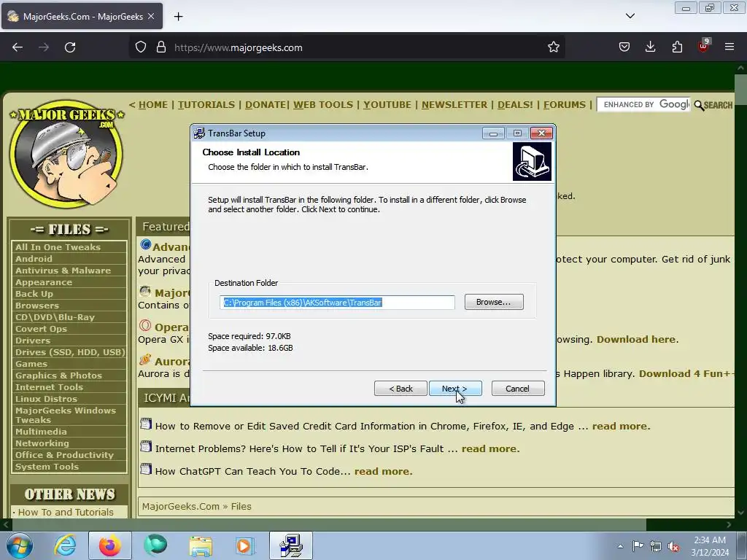Open the TUTORIALS nav link
Screen dimensions: 747x560
pos(206,105)
